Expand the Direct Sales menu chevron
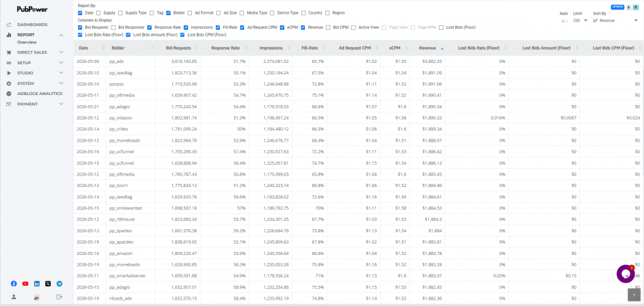The height and width of the screenshot is (306, 644). (x=61, y=53)
